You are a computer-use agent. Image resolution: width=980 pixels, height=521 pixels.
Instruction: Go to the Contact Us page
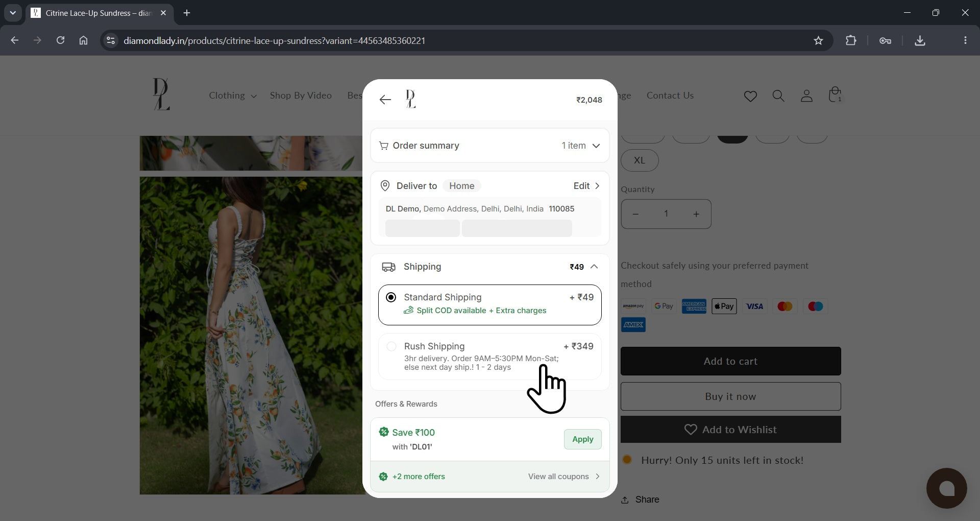[670, 96]
